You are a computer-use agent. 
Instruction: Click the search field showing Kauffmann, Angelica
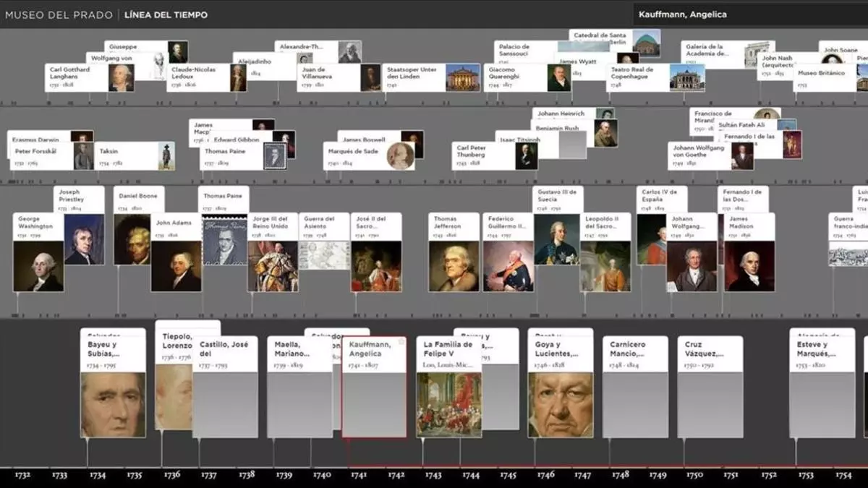pos(749,14)
